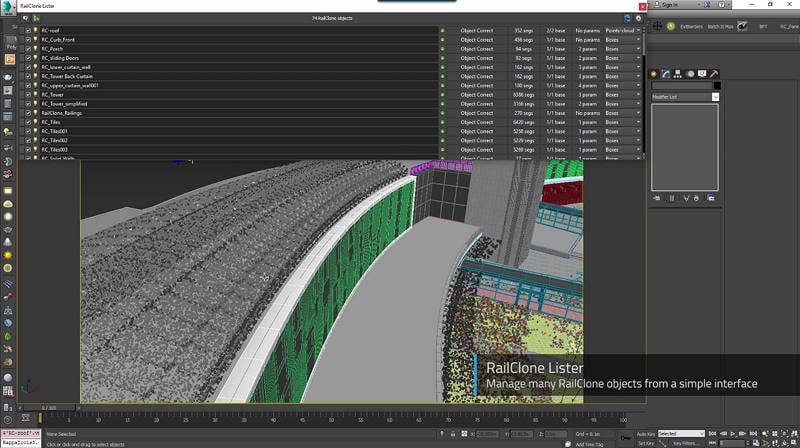Screen dimensions: 800x448
Task: Click the orange Fn icon in left toolbar
Action: coord(9,59)
